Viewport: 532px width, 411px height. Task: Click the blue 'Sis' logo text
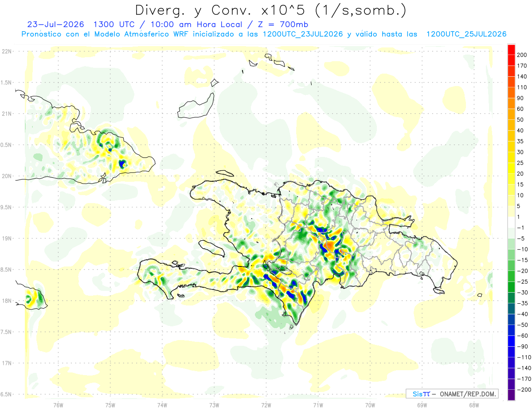coord(418,394)
